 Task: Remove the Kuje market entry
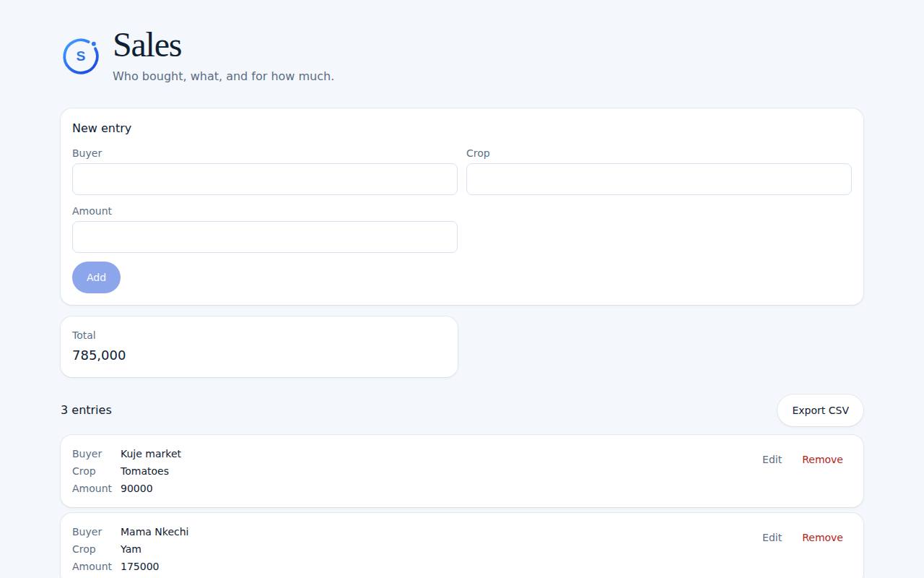(x=822, y=460)
